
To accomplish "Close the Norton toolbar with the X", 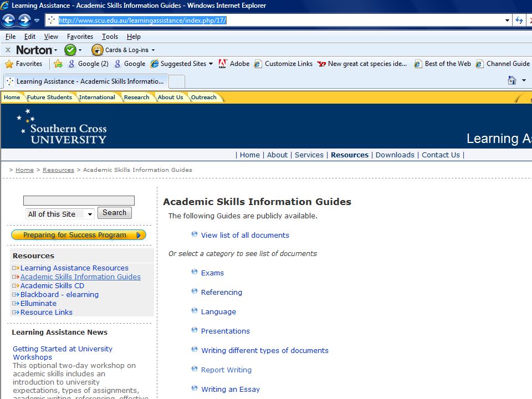I will pos(8,50).
